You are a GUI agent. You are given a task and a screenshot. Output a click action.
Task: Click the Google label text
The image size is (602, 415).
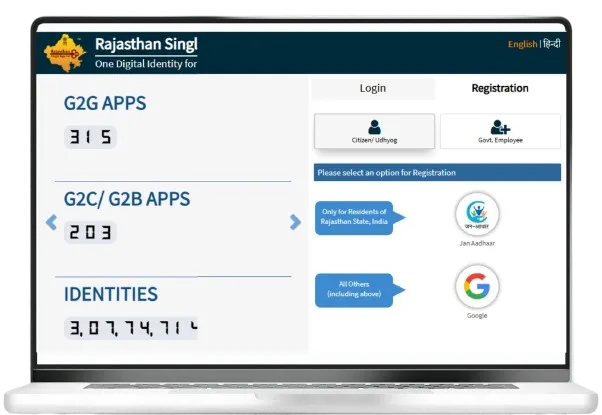tap(477, 316)
